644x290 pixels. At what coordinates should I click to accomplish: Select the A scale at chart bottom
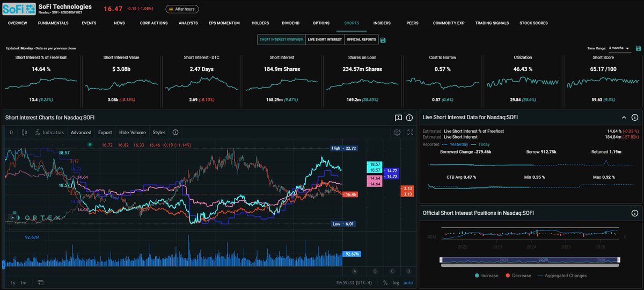355,271
